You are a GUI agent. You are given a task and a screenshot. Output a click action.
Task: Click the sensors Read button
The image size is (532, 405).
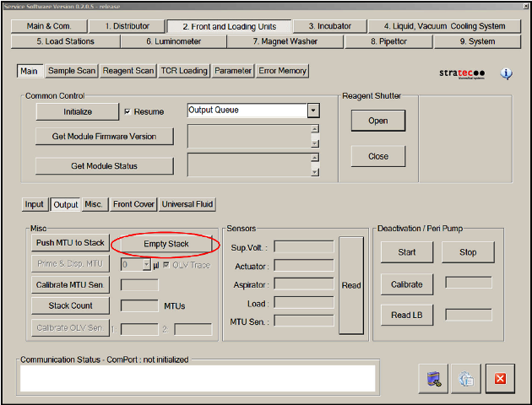[351, 285]
